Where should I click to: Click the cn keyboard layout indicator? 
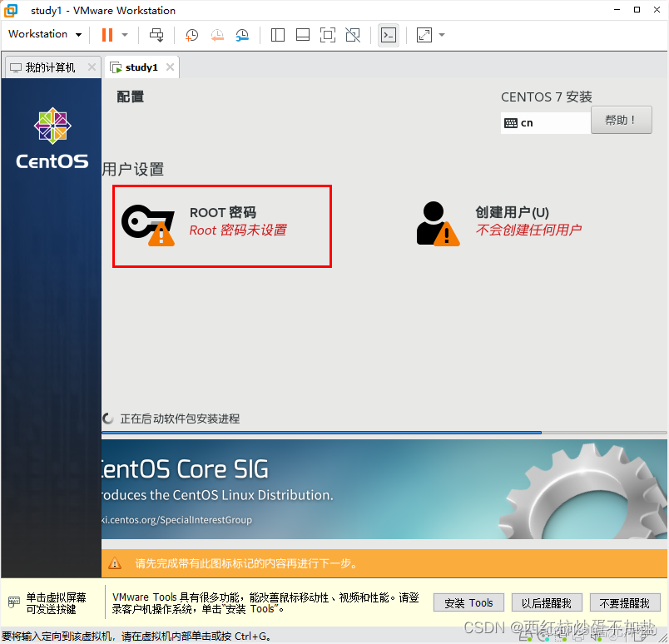pos(546,123)
